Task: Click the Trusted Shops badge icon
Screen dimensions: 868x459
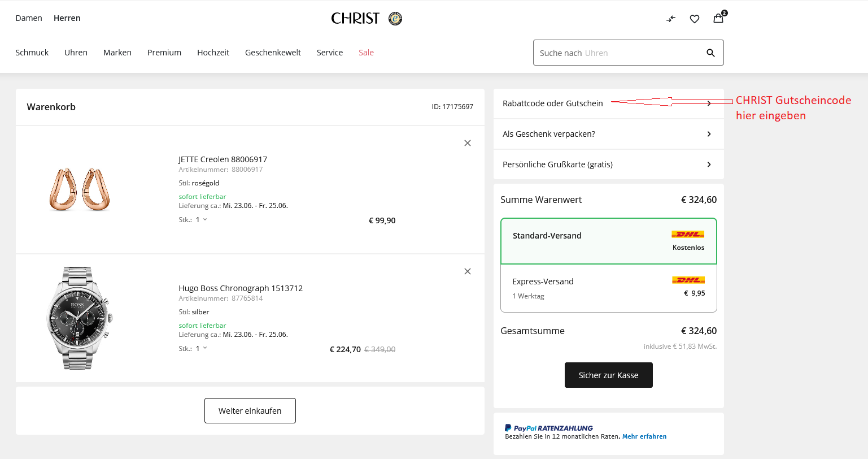Action: [x=395, y=19]
